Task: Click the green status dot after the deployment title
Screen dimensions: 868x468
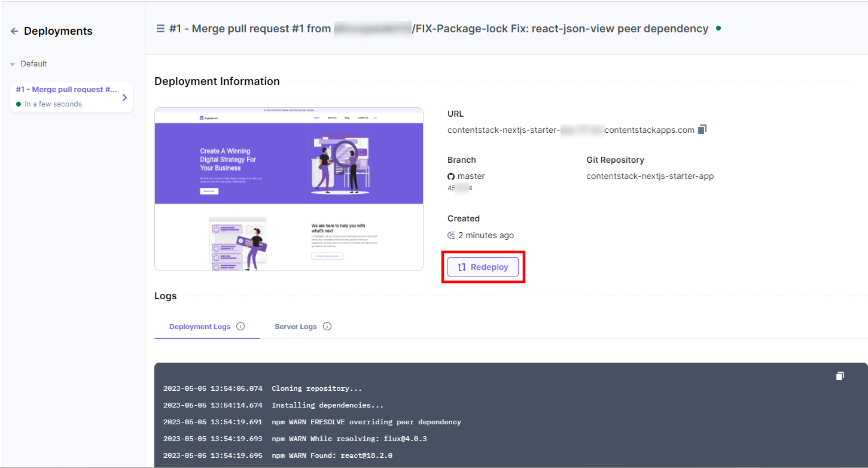Action: (718, 28)
